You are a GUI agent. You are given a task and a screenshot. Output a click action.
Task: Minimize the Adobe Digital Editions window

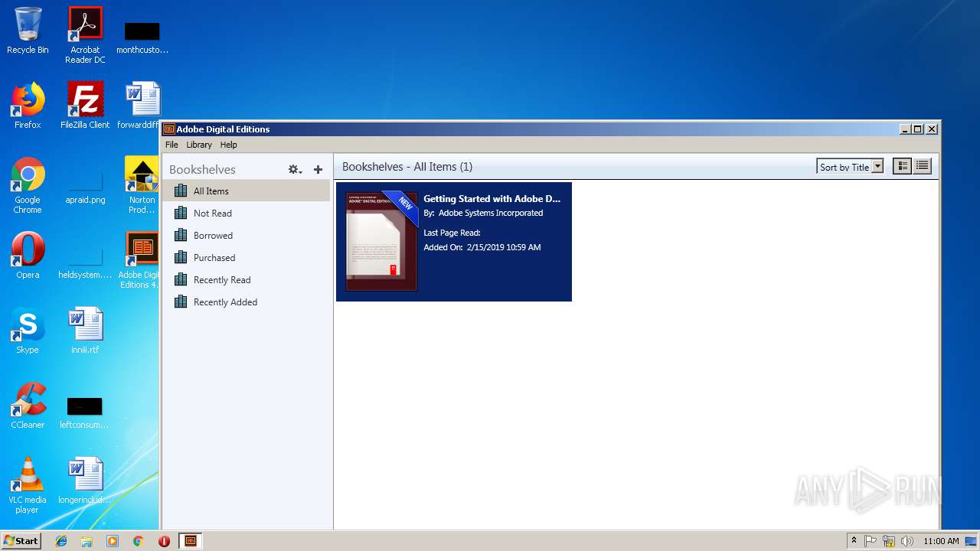pyautogui.click(x=906, y=129)
